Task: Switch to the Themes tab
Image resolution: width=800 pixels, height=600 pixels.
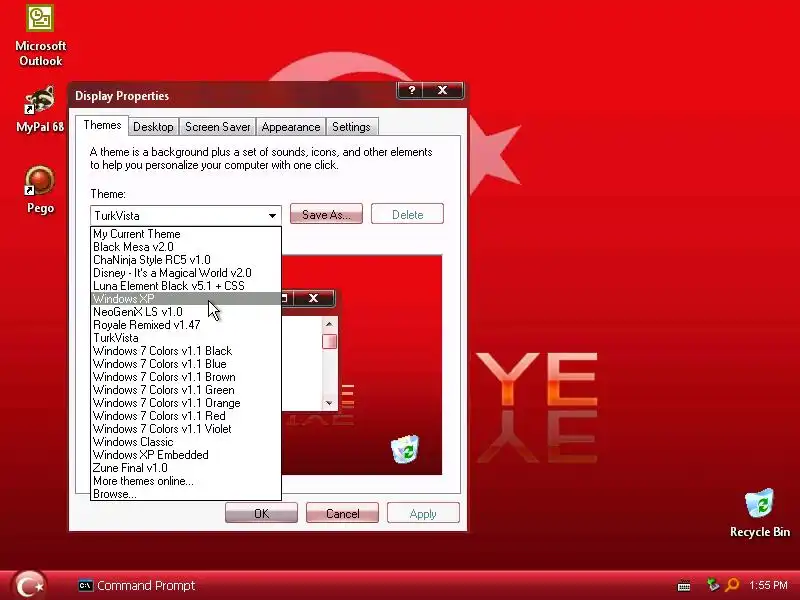Action: 102,126
